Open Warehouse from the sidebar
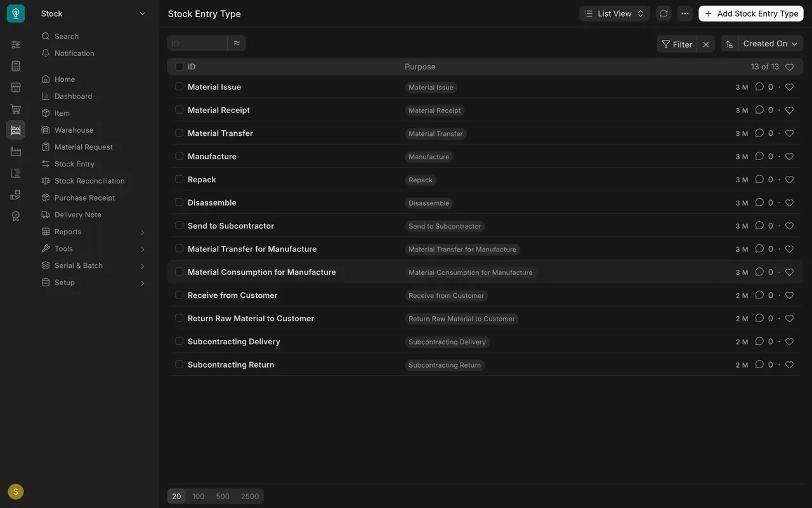This screenshot has width=812, height=508. [74, 130]
